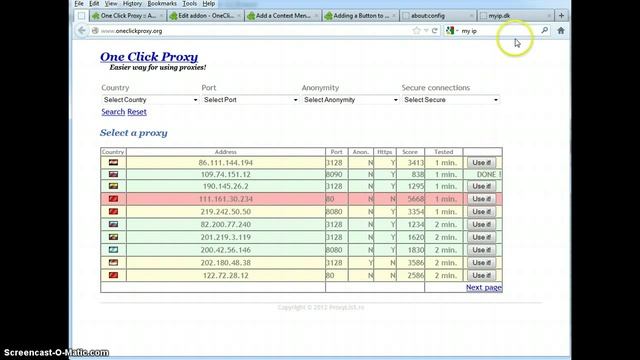The width and height of the screenshot is (640, 360).
Task: Open the Bookmarks menu
Action: click(x=162, y=4)
